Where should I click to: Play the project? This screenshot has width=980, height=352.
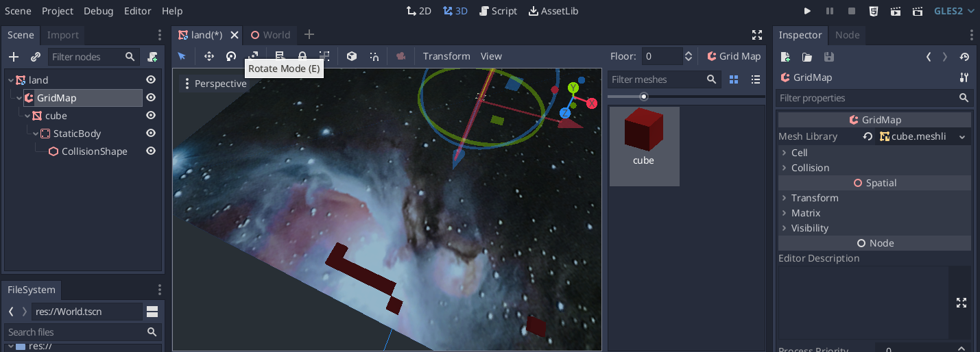coord(807,11)
